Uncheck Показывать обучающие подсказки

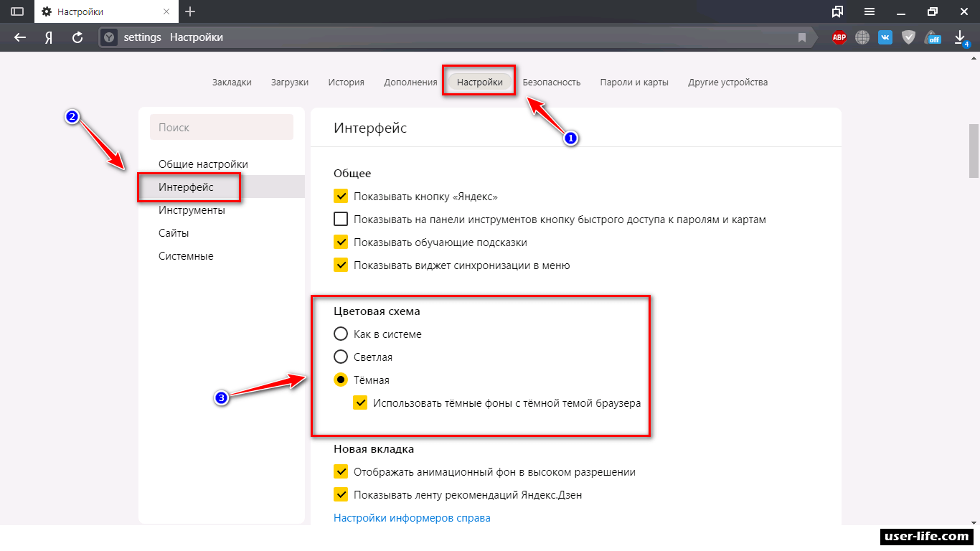pos(341,242)
